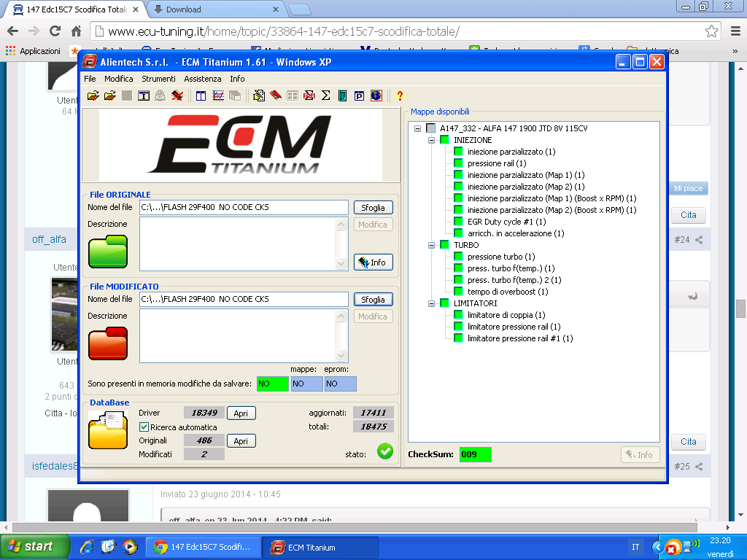Open the Assistenza menu
Image resolution: width=747 pixels, height=560 pixels.
203,79
